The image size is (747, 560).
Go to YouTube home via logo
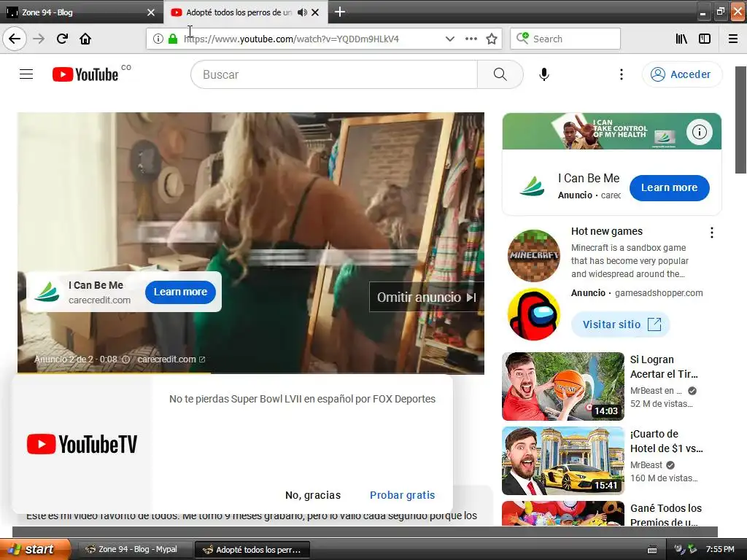(x=86, y=74)
